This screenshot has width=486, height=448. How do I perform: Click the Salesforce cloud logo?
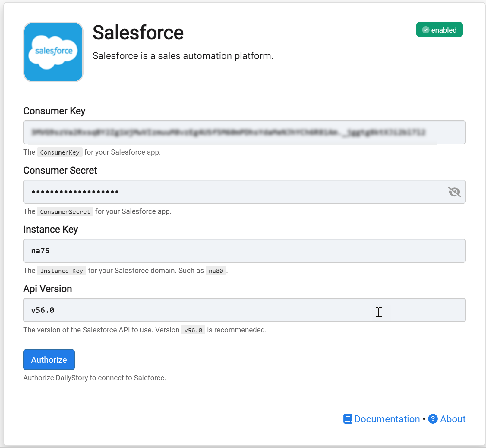pos(53,52)
